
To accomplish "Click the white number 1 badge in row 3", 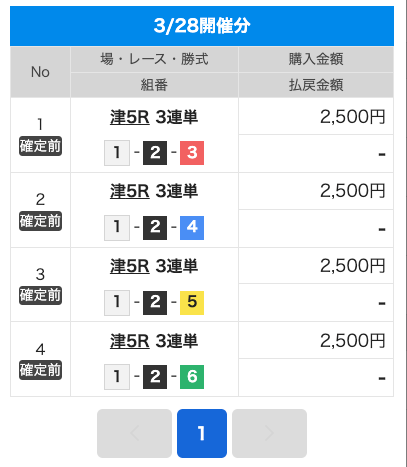I will 117,303.
